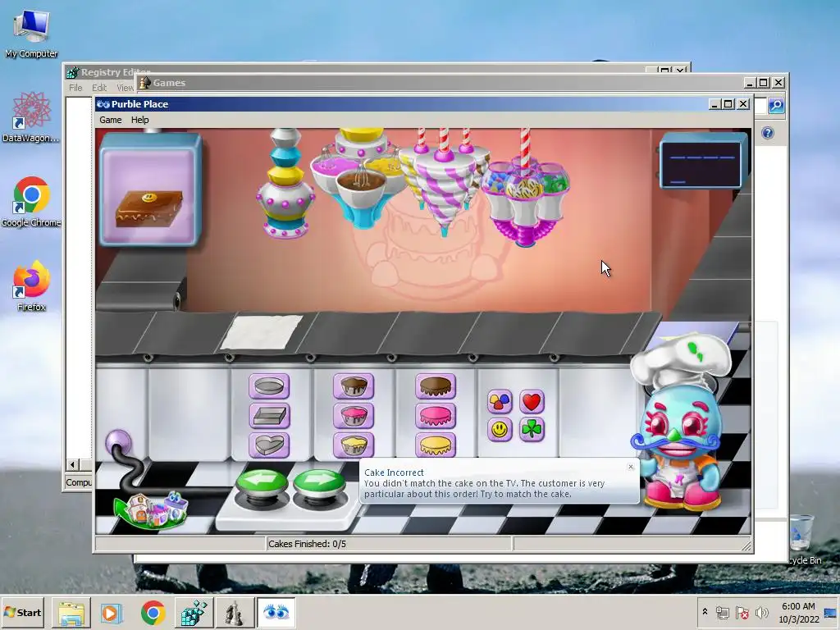Open Edit menu in Registry Editor
Screen dimensions: 840x630
click(99, 87)
